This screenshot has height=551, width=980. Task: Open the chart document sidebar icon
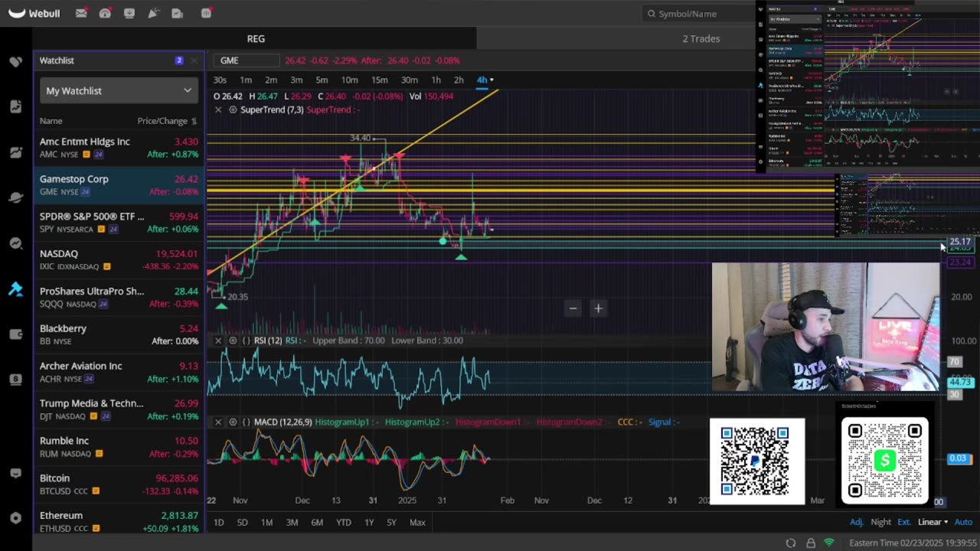click(15, 106)
